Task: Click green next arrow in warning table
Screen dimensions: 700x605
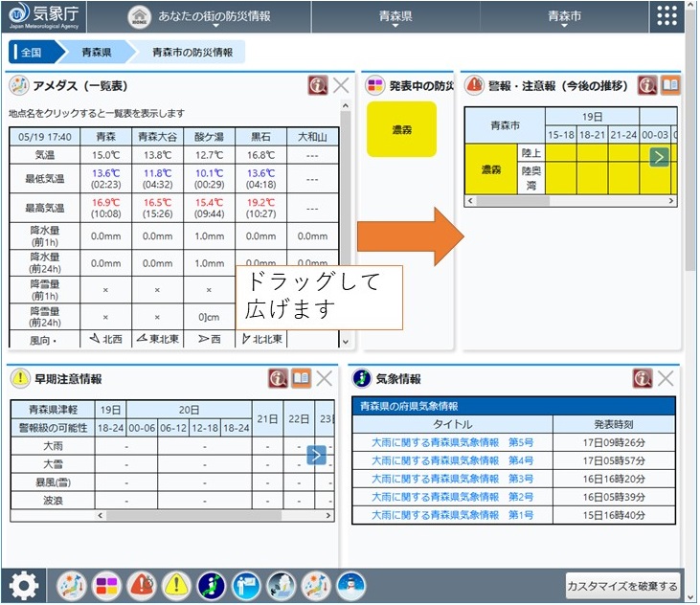Action: point(660,157)
